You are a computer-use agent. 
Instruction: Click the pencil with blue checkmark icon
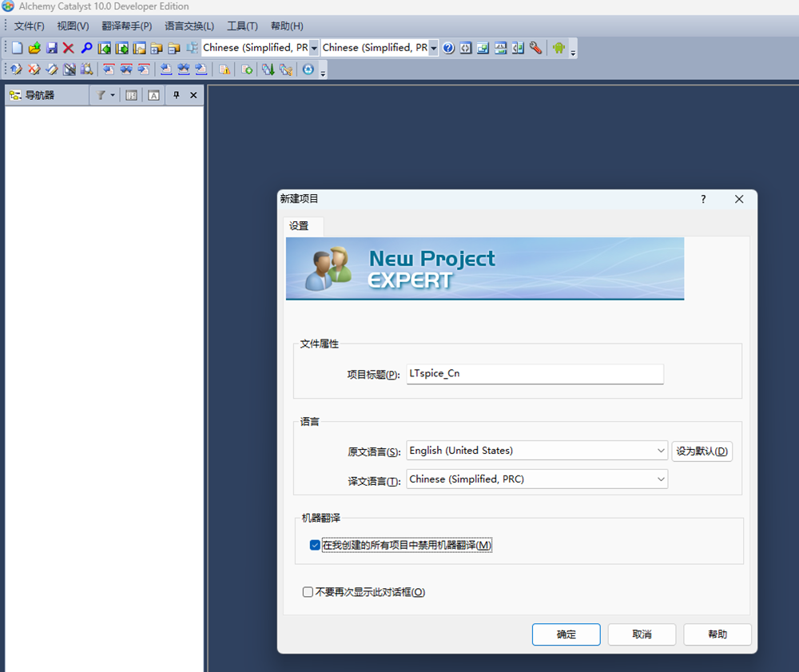[51, 70]
